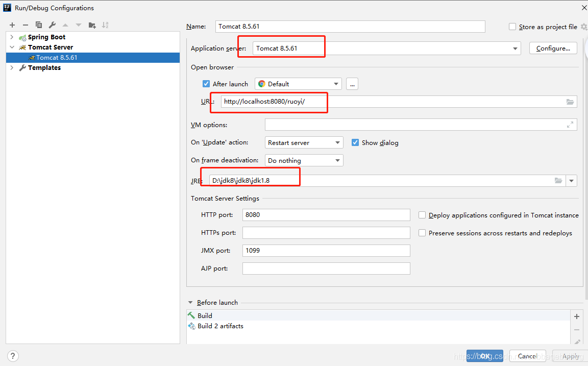Open On 'Update' action Restart server dropdown
Viewport: 588px width, 366px height.
click(304, 142)
